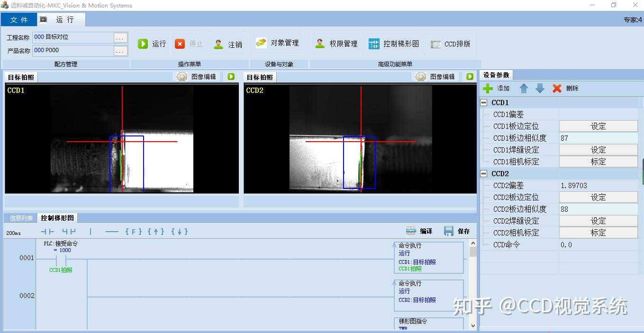Click the green 添加 plus icon

488,88
